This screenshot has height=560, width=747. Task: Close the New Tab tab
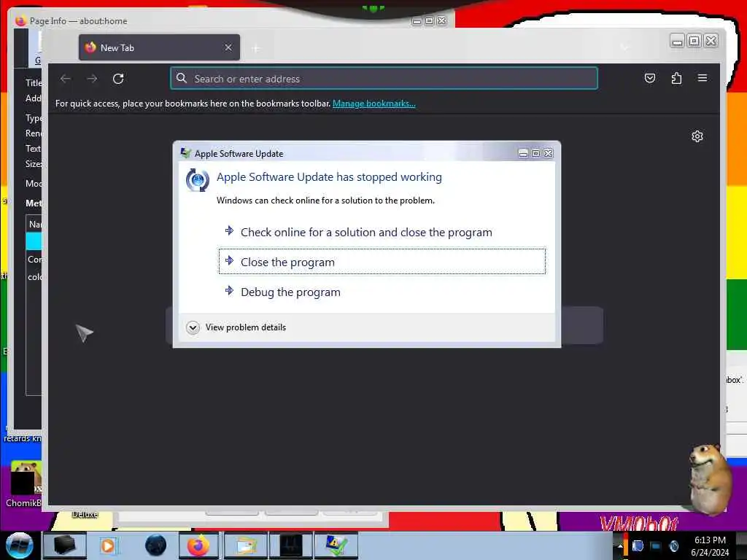(x=228, y=47)
